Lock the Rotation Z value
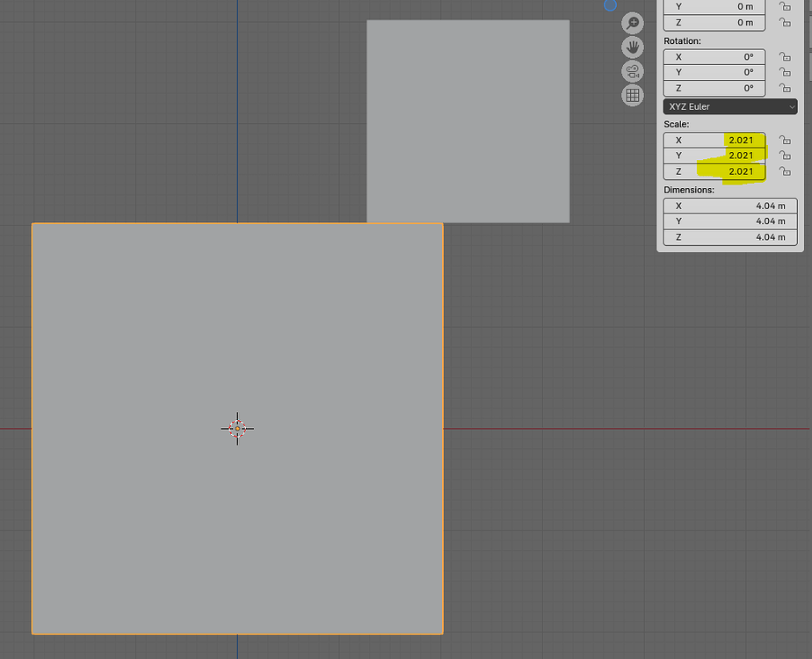Screen dimensions: 812x659 click(785, 88)
